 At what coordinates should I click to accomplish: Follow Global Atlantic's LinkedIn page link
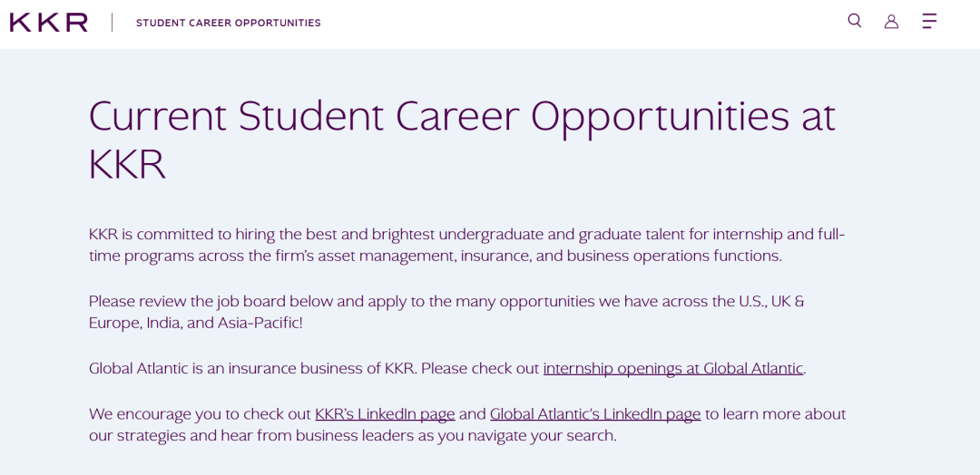[x=595, y=414]
